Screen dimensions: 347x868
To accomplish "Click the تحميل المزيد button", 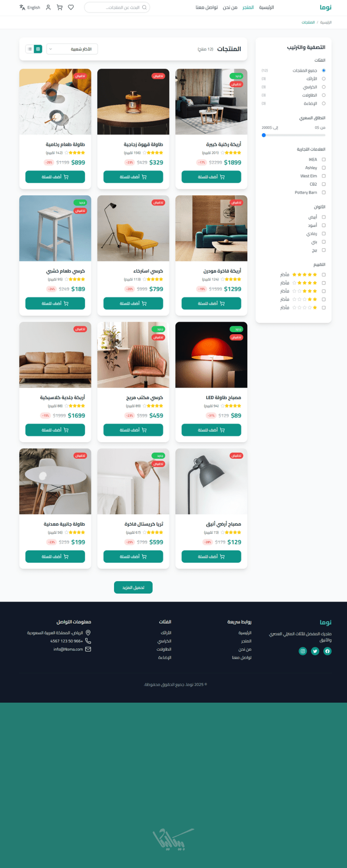I will 133,587.
